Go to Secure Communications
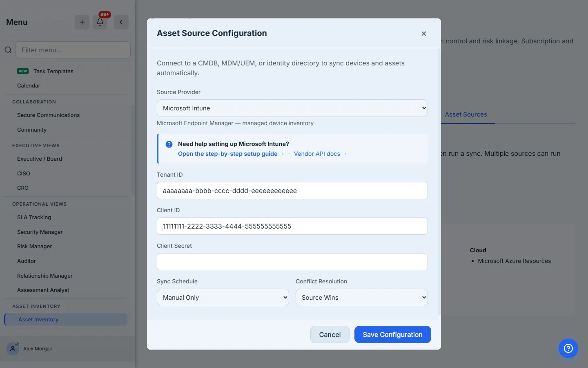 [49, 115]
